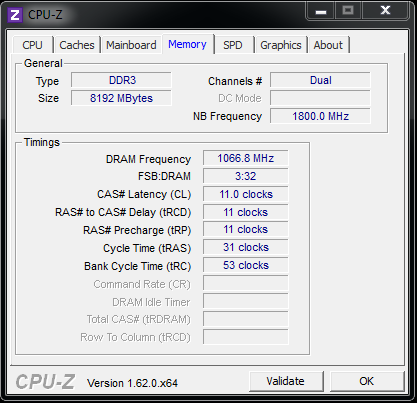The image size is (417, 403).
Task: Click the FSB:DRAM label
Action: coord(164,176)
